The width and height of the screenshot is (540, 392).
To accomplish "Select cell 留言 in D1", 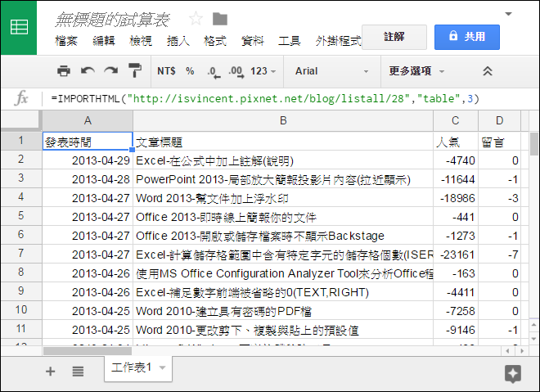I will pos(499,142).
